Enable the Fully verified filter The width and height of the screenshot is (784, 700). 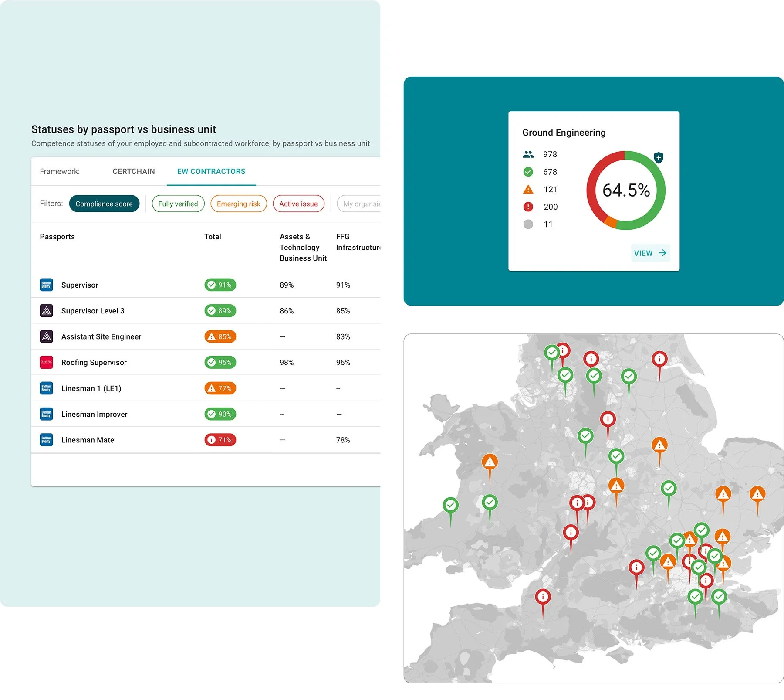tap(178, 204)
